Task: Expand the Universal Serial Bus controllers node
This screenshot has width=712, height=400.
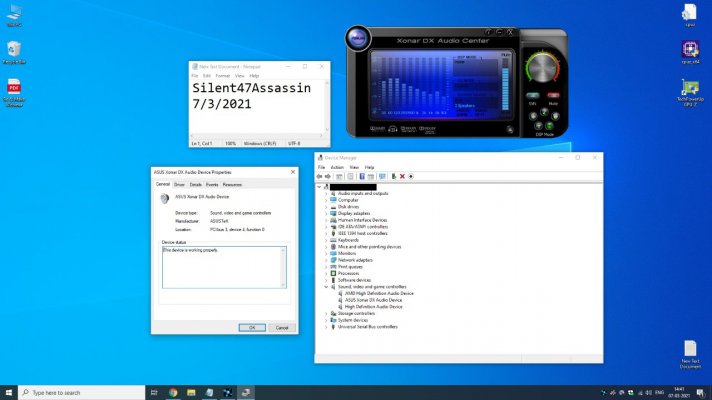Action: pos(326,327)
